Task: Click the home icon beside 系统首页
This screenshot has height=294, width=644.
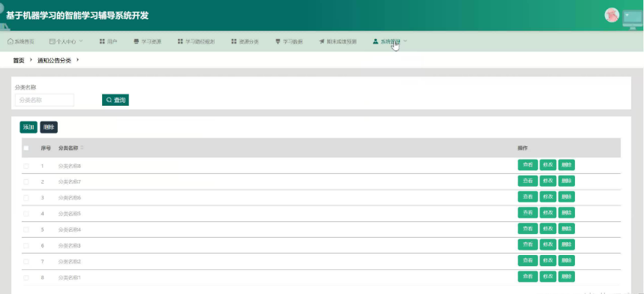Action: pyautogui.click(x=11, y=41)
